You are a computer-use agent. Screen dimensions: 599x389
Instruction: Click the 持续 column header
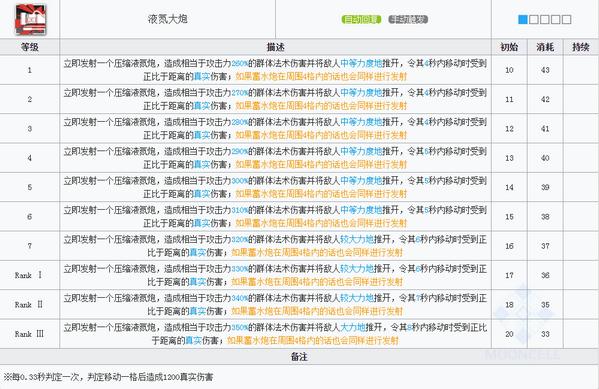click(x=581, y=47)
